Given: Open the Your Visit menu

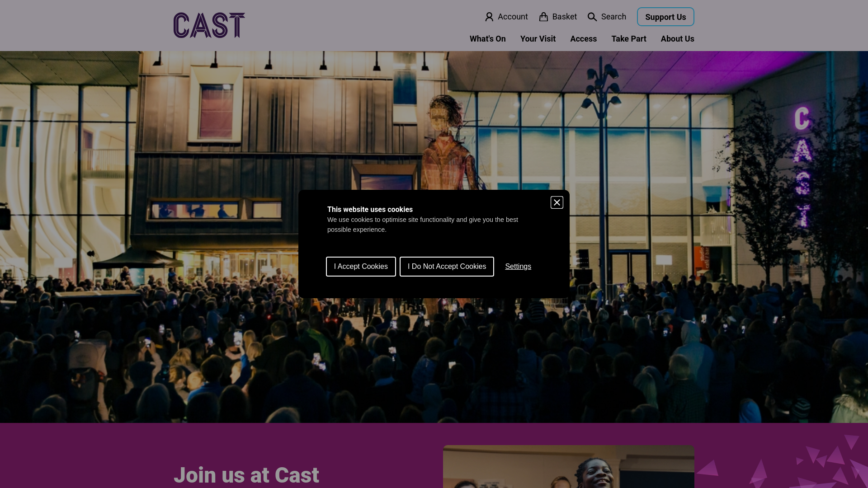Looking at the screenshot, I should [538, 39].
